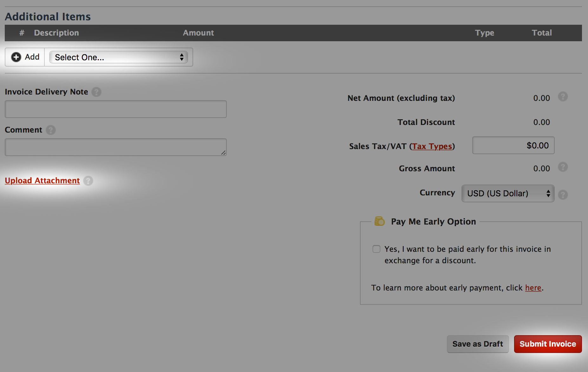Click the money bag Pay Me Early icon
Image resolution: width=588 pixels, height=372 pixels.
coord(379,221)
